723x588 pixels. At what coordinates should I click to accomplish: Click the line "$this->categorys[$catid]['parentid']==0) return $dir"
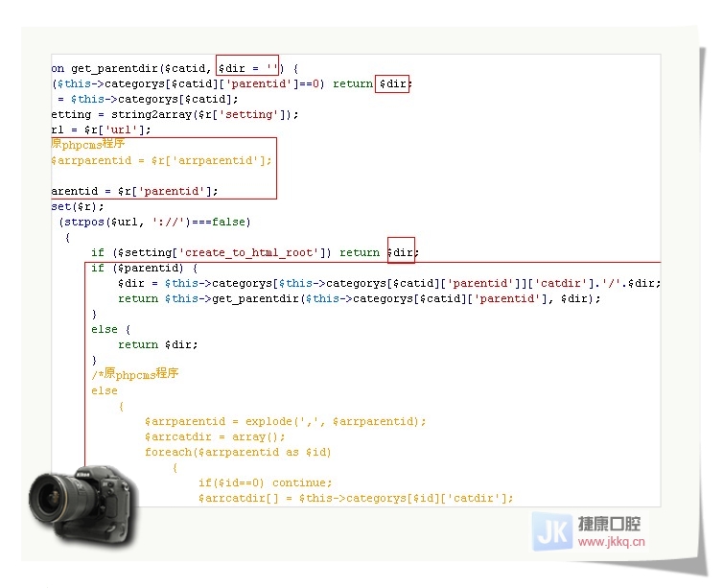[x=232, y=84]
